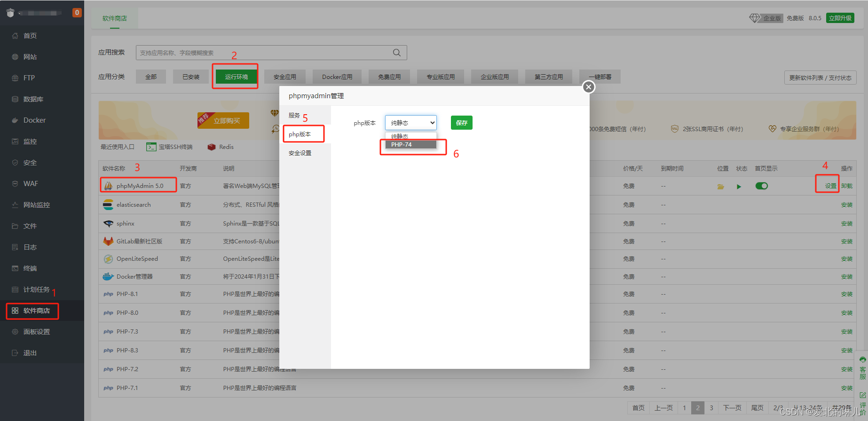This screenshot has width=868, height=421.
Task: Open 文件 folder icon in sidebar
Action: click(15, 226)
